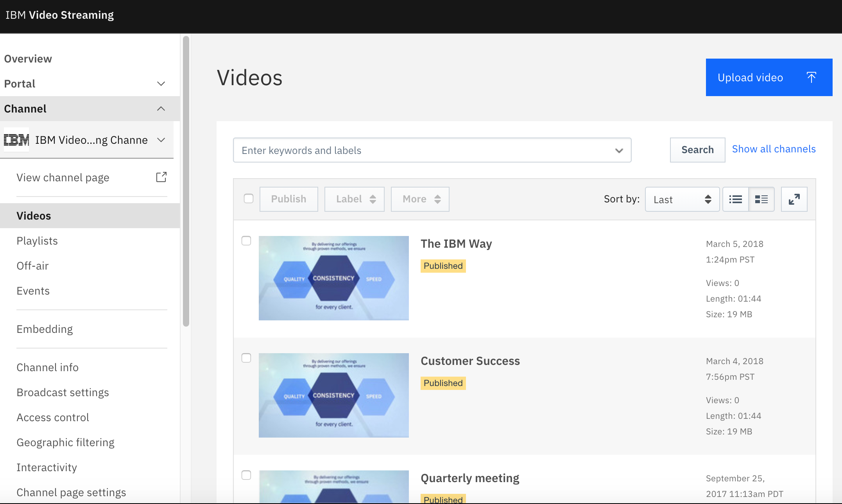
Task: Check the box for Customer Success
Action: (x=246, y=358)
